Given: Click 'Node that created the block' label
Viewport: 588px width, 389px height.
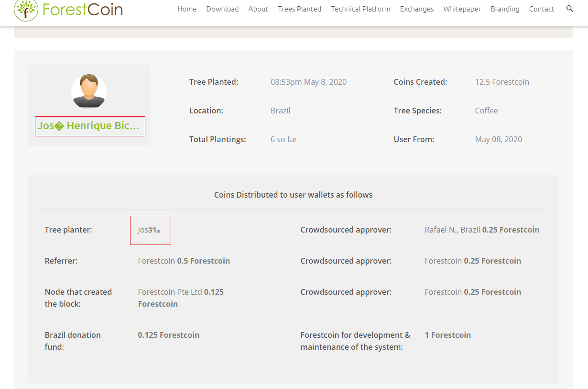Looking at the screenshot, I should 78,298.
